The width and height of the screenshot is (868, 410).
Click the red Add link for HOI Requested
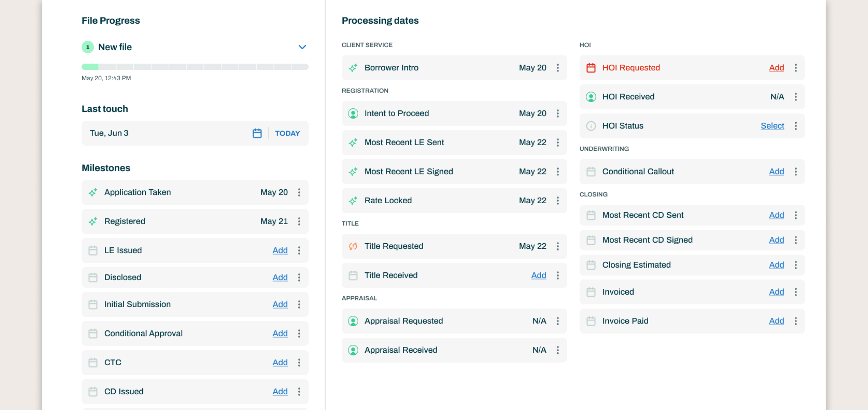click(776, 68)
